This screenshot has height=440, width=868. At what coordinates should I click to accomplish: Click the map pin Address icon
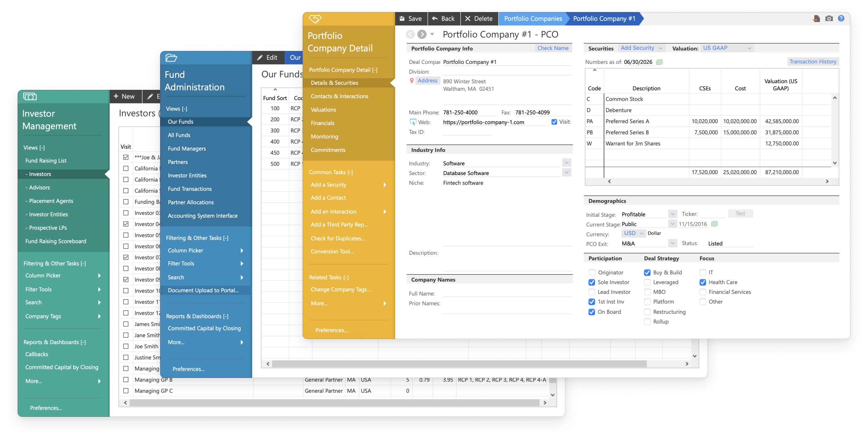coord(411,81)
